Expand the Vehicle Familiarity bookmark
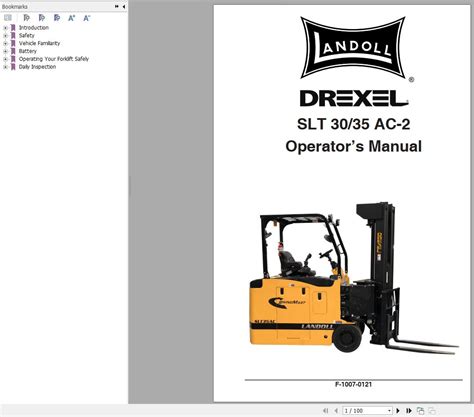Screen dimensions: 474x417 coord(5,43)
